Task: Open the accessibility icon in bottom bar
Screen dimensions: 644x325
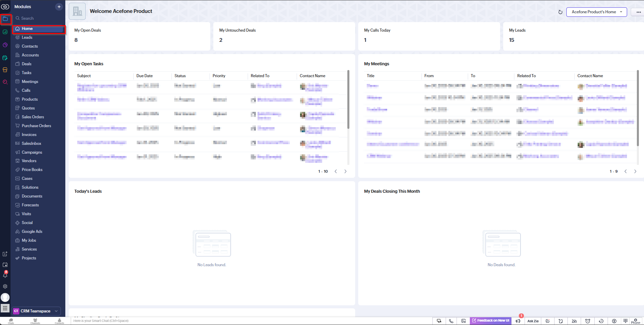Action: [x=614, y=321]
